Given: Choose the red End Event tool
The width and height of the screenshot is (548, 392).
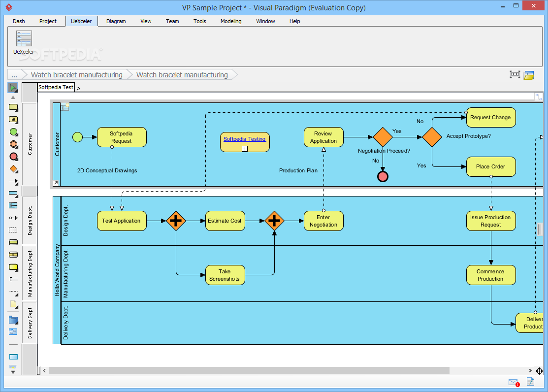Looking at the screenshot, I should 13,156.
